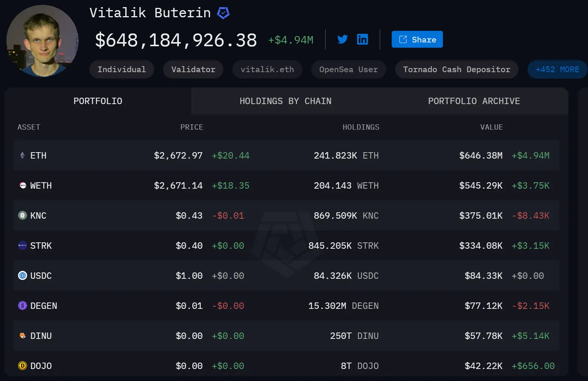Click WETH value change +$3.75K

(530, 186)
